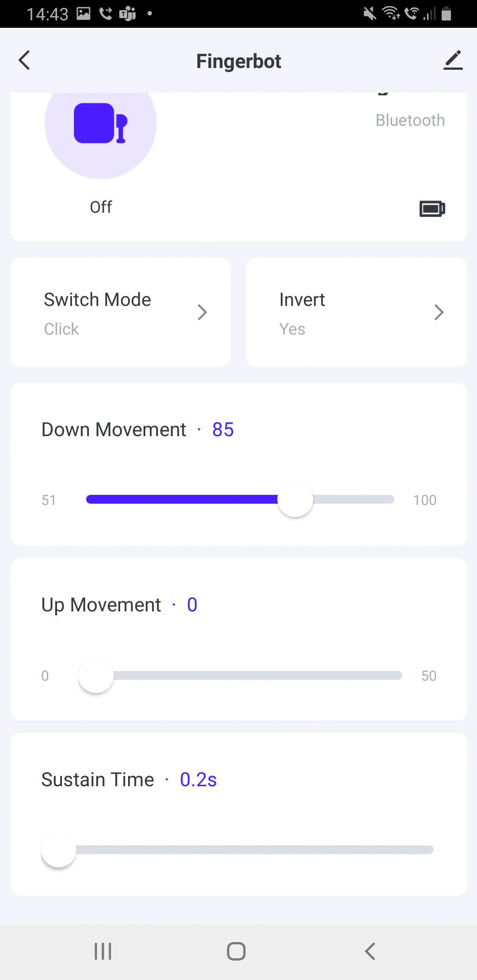Tap the Fingerbot page title

tap(238, 61)
